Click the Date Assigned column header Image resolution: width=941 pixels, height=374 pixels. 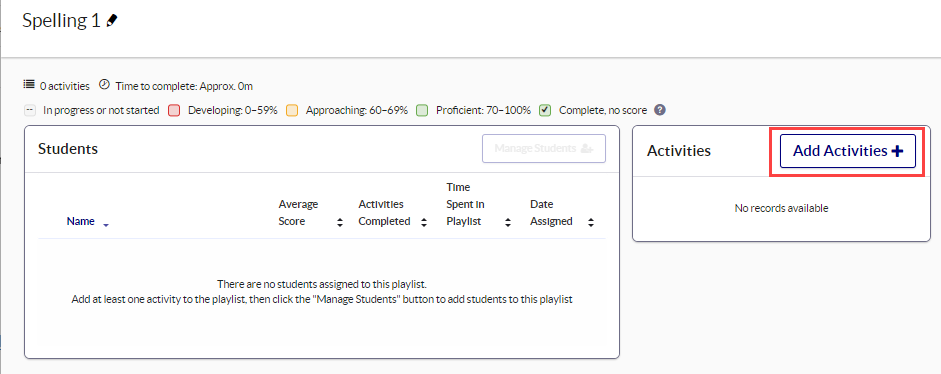pyautogui.click(x=551, y=213)
